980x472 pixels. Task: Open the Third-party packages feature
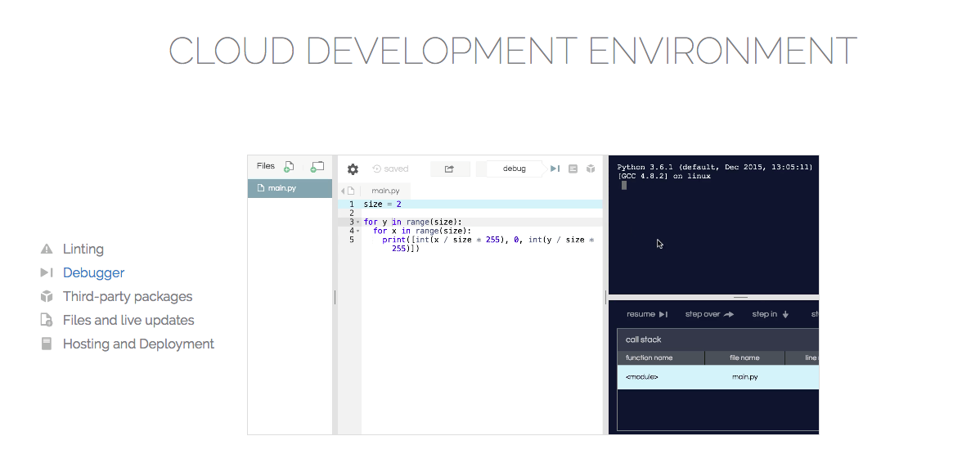(x=127, y=296)
